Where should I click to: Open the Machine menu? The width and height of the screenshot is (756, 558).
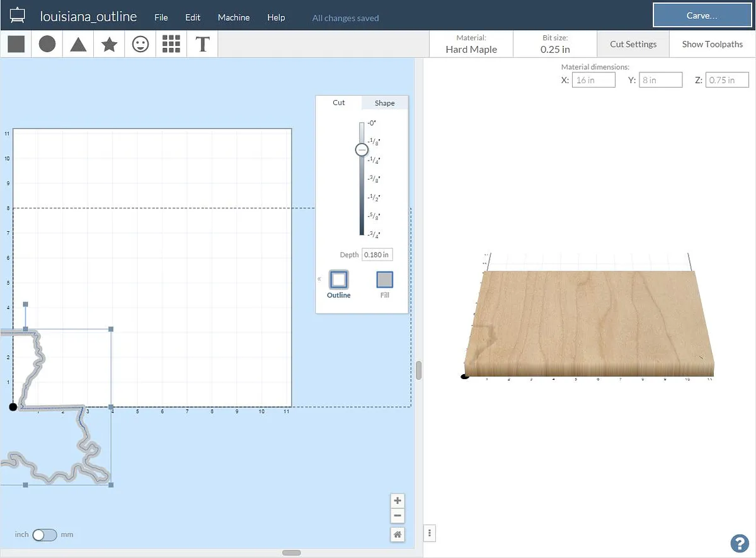[234, 18]
